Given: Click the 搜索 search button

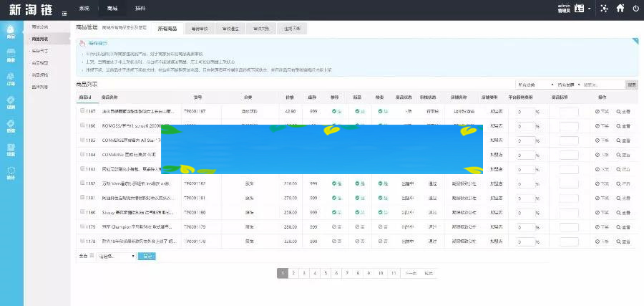Looking at the screenshot, I should tap(632, 84).
